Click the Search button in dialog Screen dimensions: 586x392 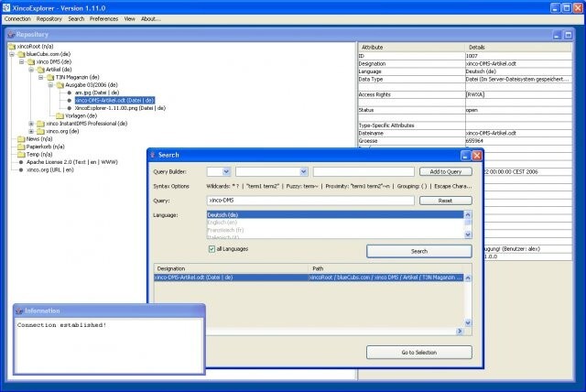pyautogui.click(x=419, y=251)
